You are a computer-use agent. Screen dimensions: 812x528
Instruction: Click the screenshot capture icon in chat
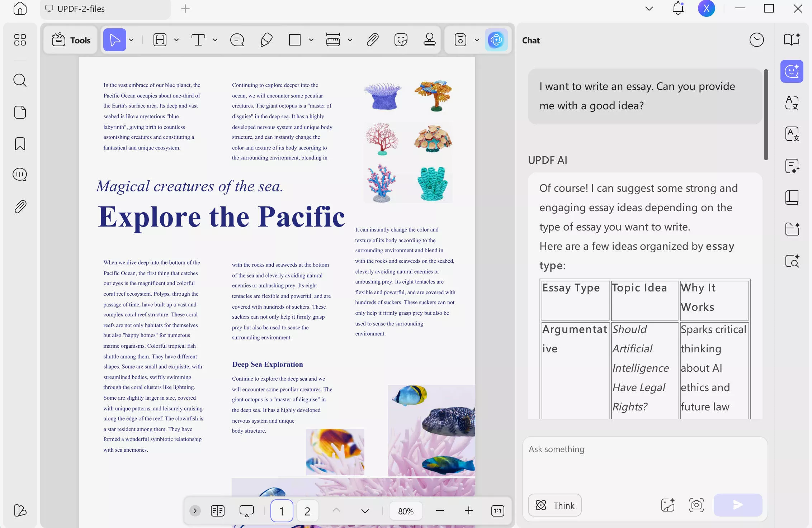point(696,505)
